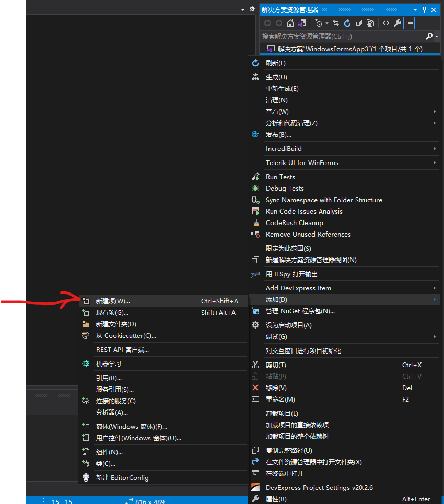The height and width of the screenshot is (504, 444).
Task: Expand the 添加(D) submenu
Action: point(344,300)
